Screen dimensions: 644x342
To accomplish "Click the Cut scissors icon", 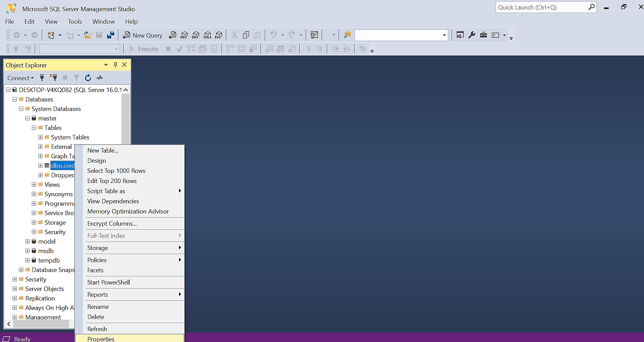I will (235, 35).
